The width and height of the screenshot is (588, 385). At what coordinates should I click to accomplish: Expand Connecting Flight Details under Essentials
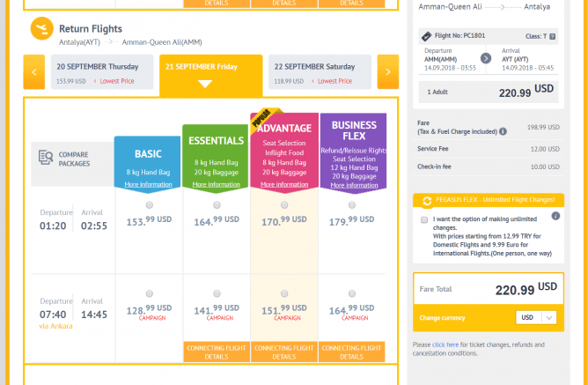(x=216, y=352)
